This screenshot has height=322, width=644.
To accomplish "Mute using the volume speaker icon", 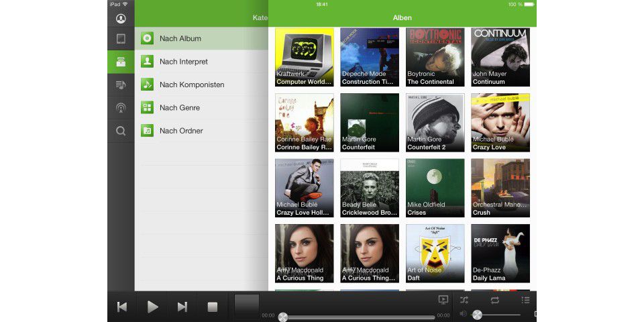I will 464,314.
